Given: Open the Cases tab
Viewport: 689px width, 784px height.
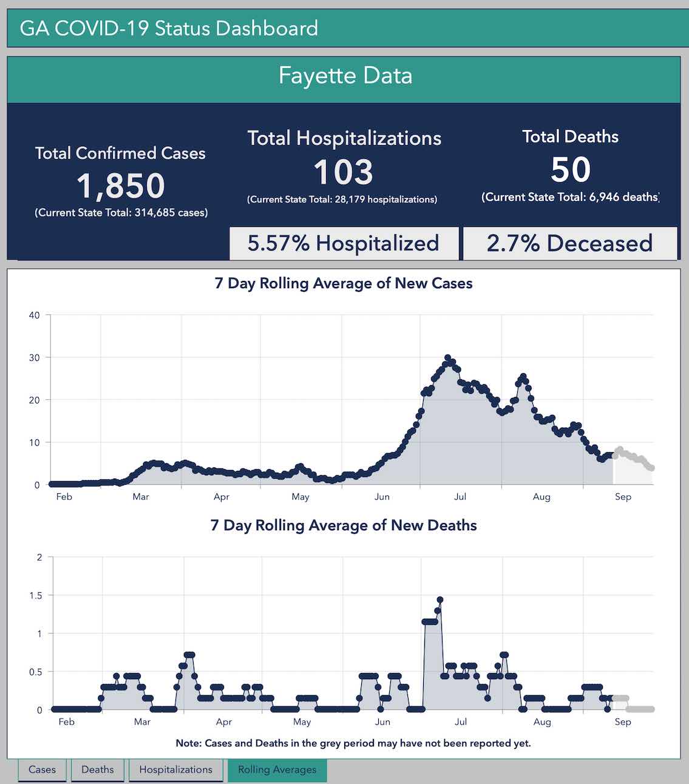Looking at the screenshot, I should tap(42, 769).
